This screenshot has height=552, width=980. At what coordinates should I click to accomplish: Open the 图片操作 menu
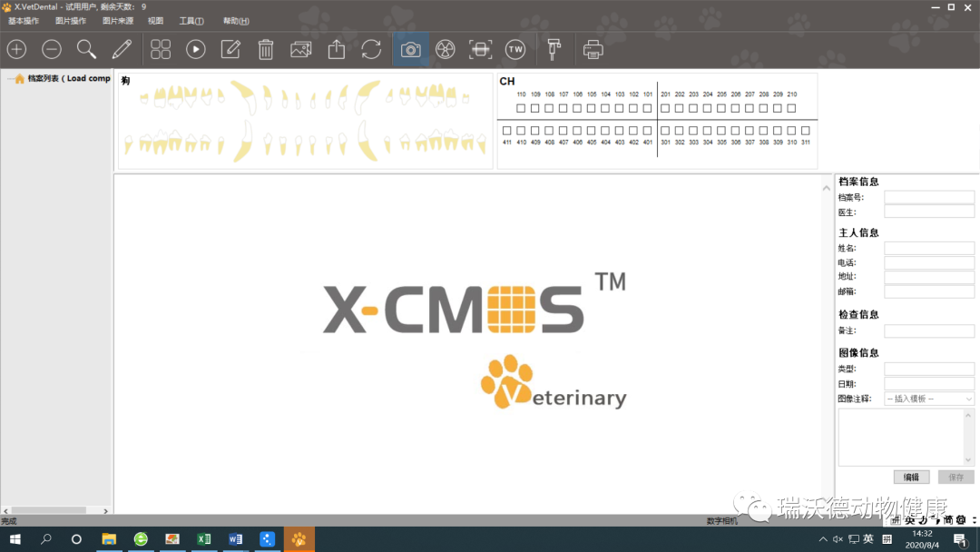71,21
